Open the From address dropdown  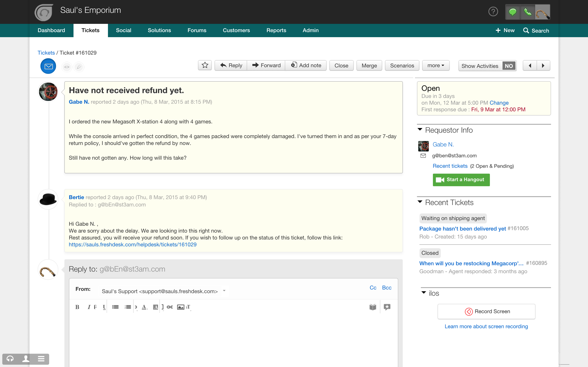coord(224,291)
